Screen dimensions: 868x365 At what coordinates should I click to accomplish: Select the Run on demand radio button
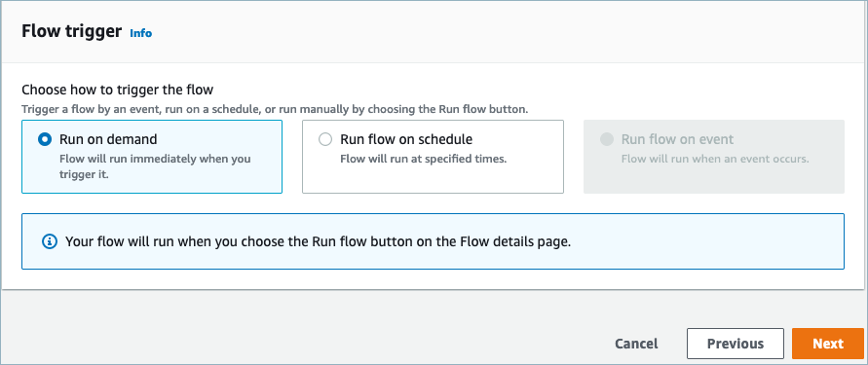[44, 139]
